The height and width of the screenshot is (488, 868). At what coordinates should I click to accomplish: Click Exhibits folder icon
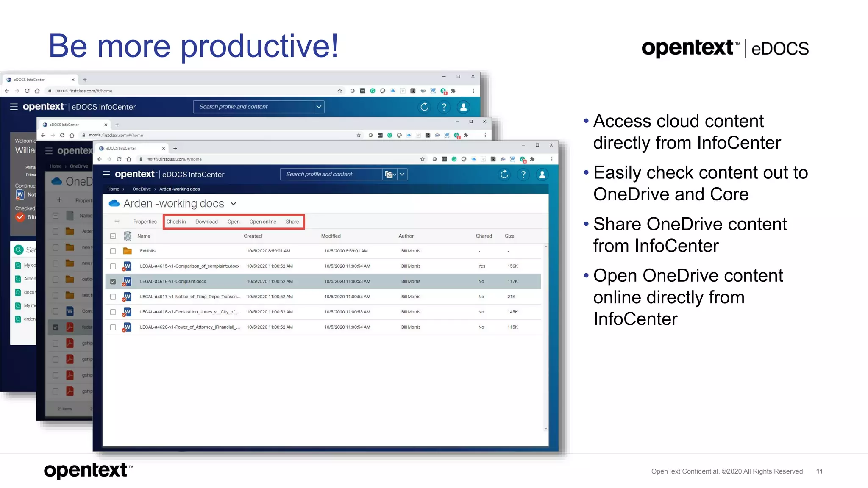pyautogui.click(x=127, y=251)
